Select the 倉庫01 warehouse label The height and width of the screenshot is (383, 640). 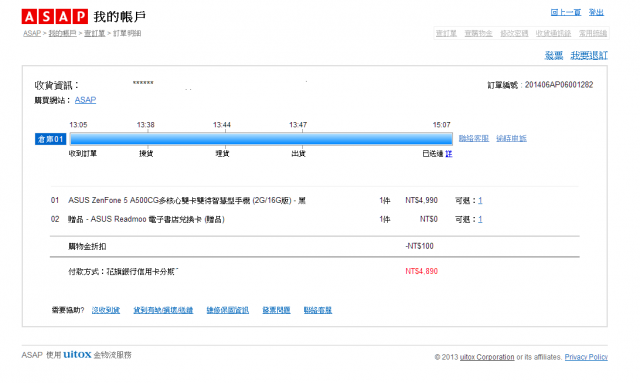pyautogui.click(x=51, y=139)
